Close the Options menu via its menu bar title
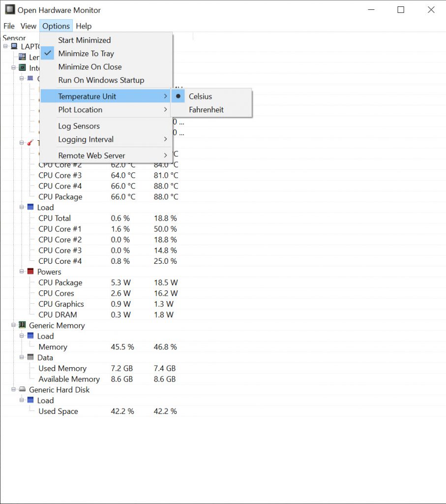446x504 pixels. tap(56, 26)
